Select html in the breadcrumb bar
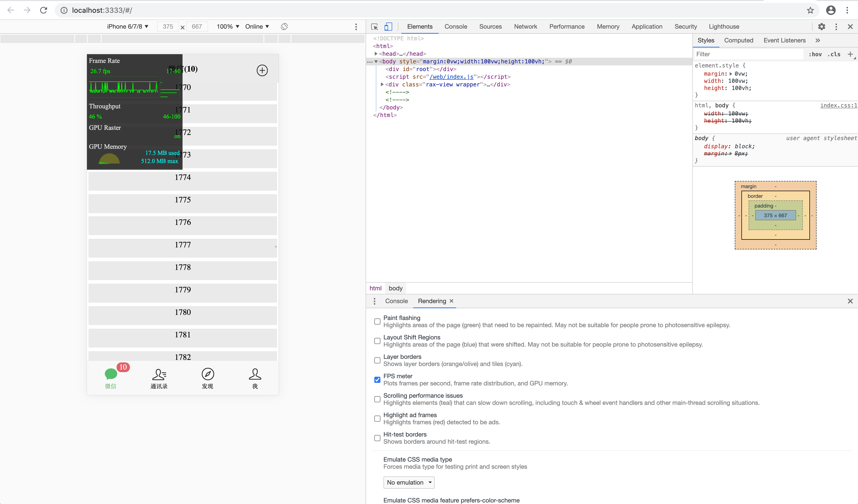Screen dimensions: 858x504 [x=376, y=288]
